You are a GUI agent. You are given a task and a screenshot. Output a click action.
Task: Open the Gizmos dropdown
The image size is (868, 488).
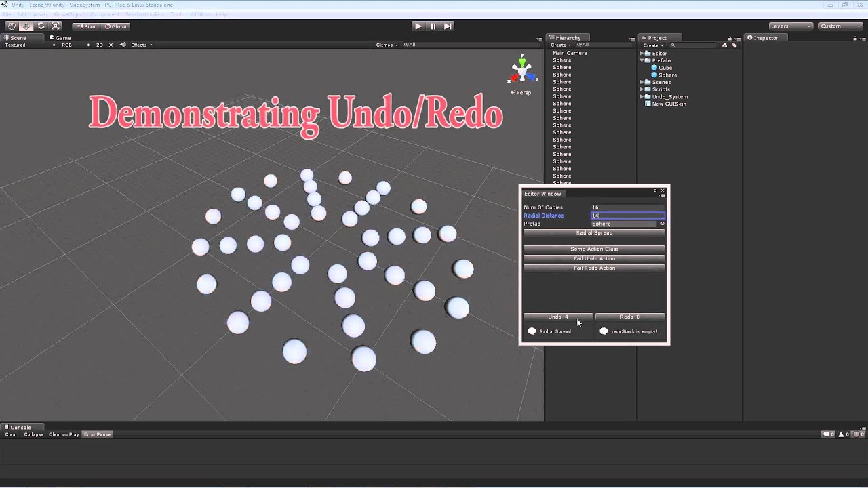387,45
